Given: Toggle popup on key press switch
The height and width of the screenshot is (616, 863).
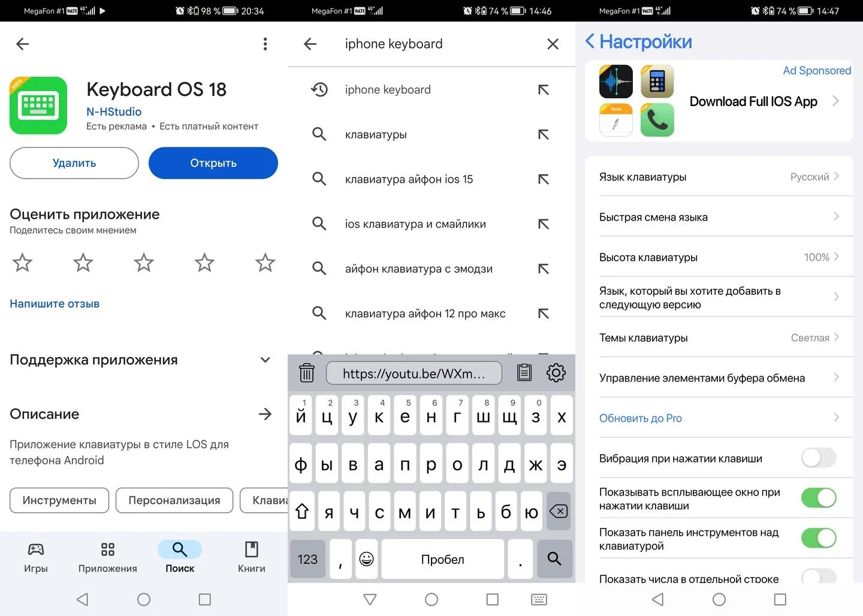Looking at the screenshot, I should coord(819,498).
